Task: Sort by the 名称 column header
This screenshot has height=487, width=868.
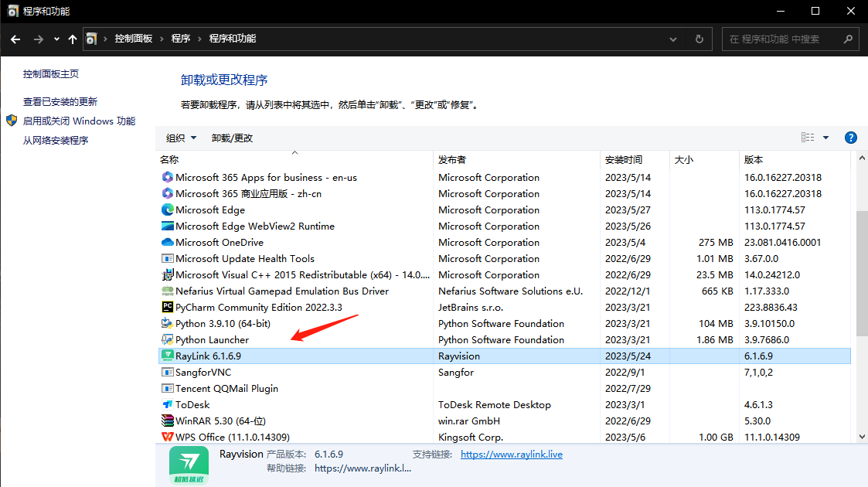Action: [294, 160]
